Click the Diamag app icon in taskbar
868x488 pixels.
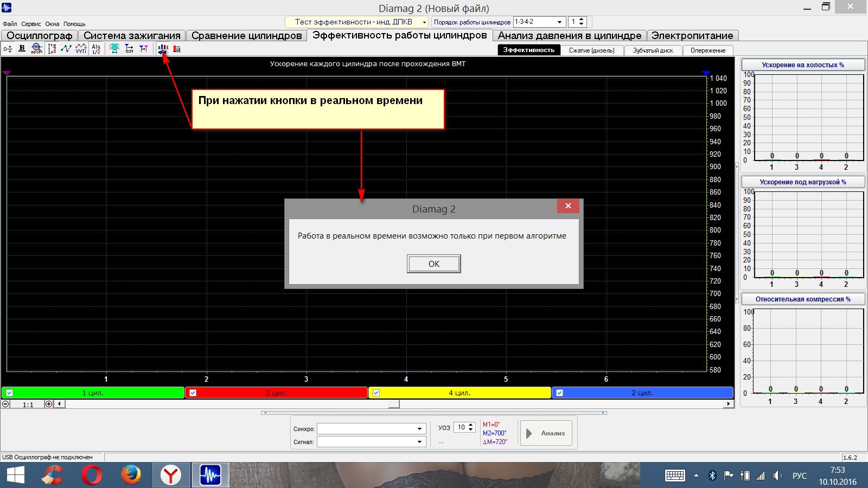[210, 476]
